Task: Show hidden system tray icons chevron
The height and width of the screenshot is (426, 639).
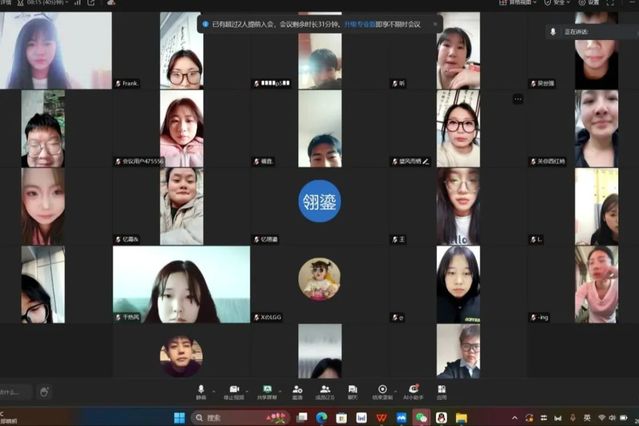Action: (x=515, y=418)
